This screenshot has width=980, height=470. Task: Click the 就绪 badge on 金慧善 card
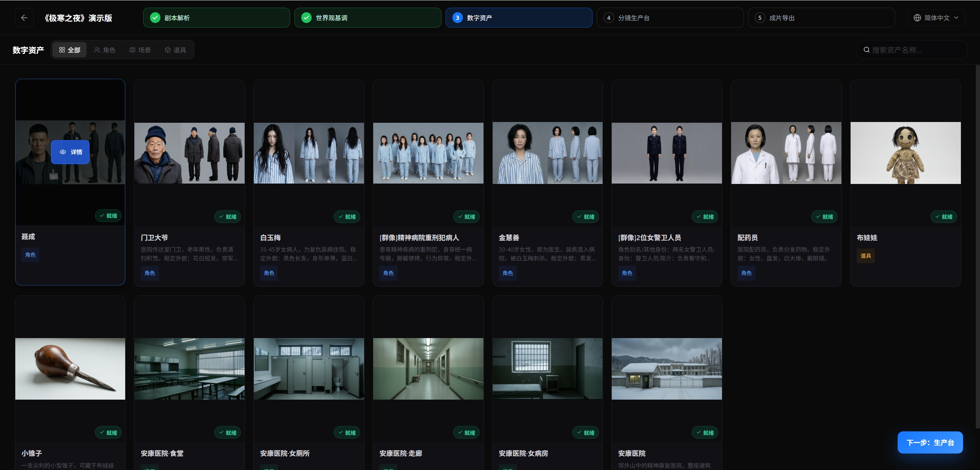point(586,217)
